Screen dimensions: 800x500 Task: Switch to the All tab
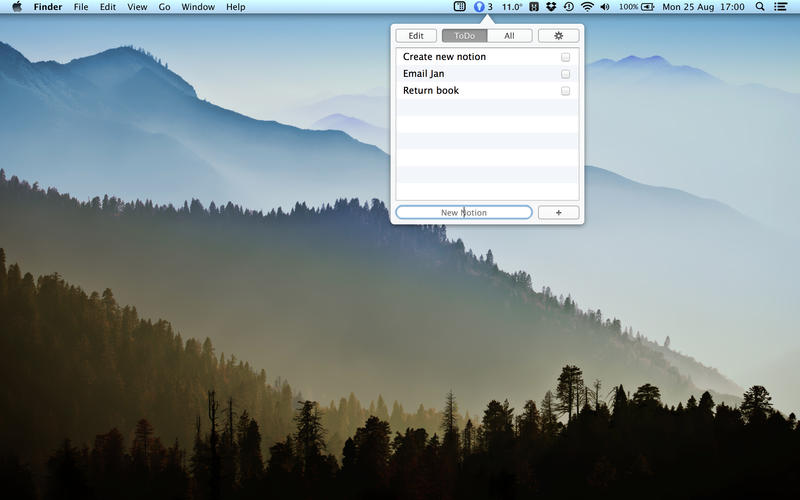509,36
